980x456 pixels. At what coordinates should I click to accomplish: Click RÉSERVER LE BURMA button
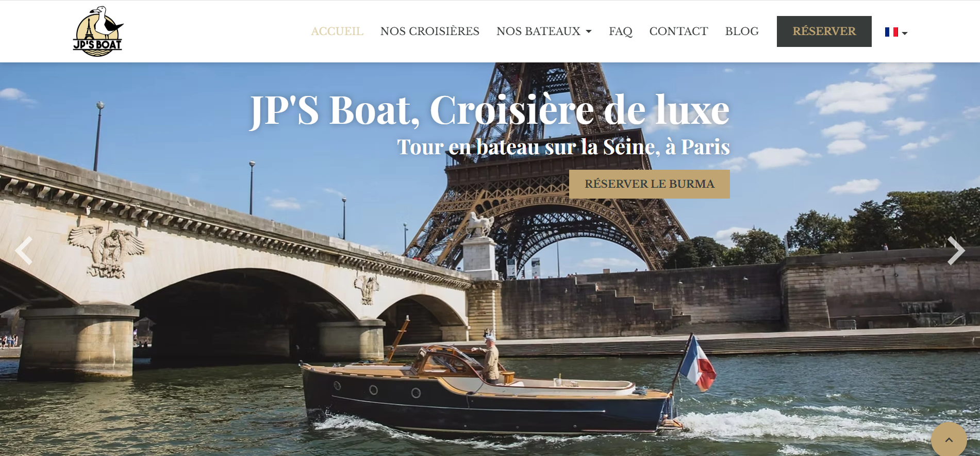pos(650,184)
